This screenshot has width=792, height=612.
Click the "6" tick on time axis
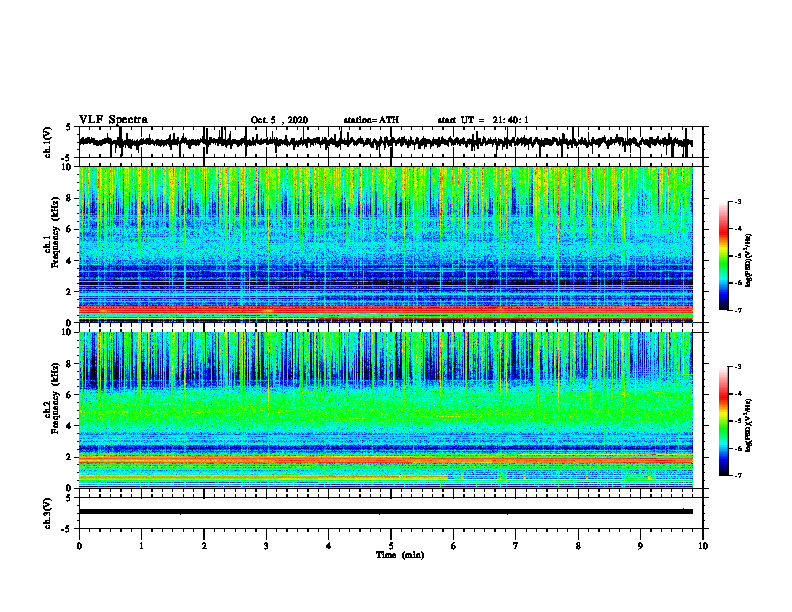[454, 546]
